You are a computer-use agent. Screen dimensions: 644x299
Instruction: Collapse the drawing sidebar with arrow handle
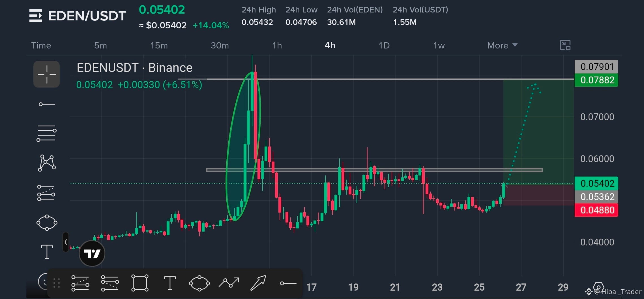(66, 242)
